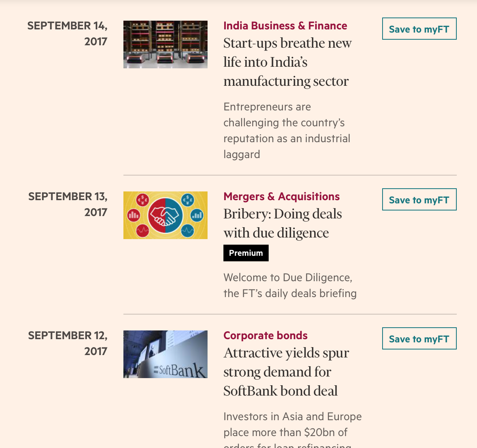Click the September 12, 2017 date
477x448 pixels.
tap(68, 344)
